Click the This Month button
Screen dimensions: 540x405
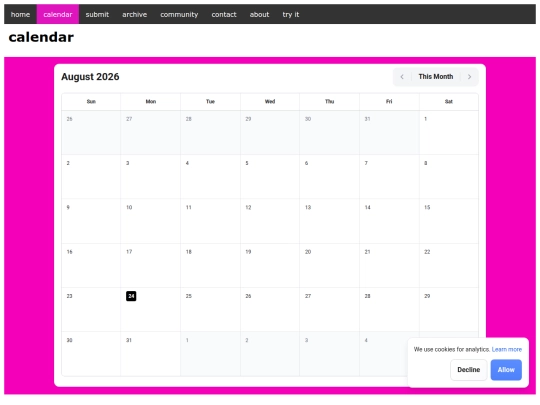436,77
